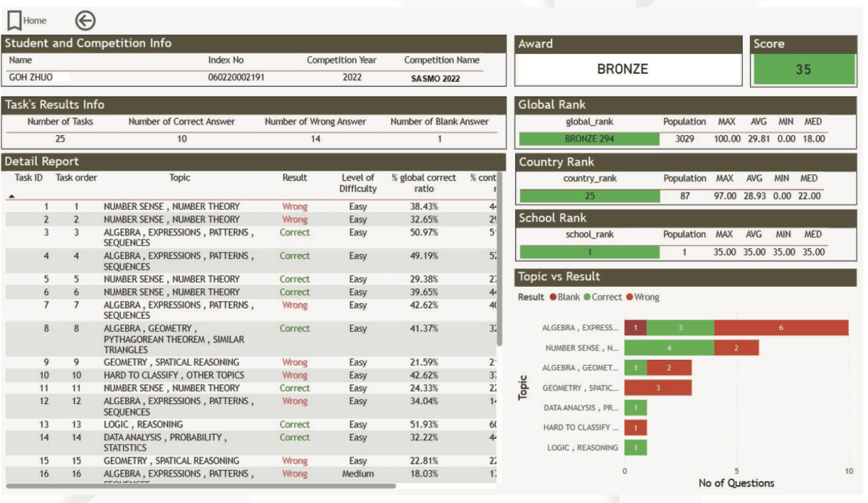Select the green NUMBER SENSE bar labeled 4
Screen dimensions: 868x503
pyautogui.click(x=669, y=348)
